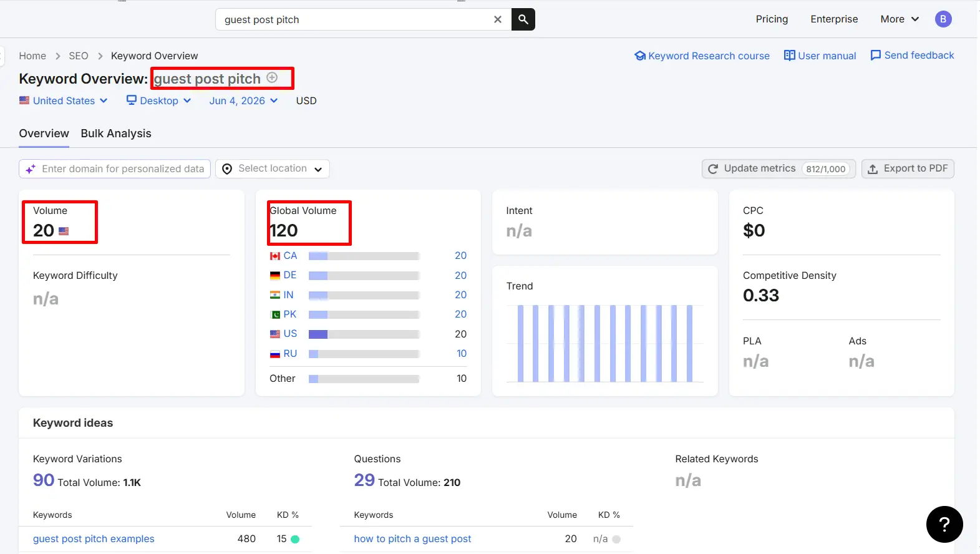Click the sparkle icon in domain field

31,169
